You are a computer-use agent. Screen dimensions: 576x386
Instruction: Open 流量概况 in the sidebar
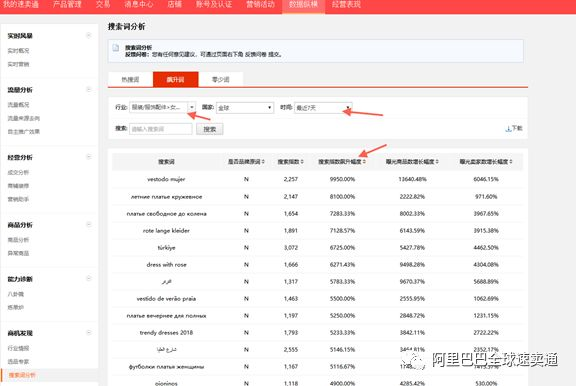pos(18,105)
